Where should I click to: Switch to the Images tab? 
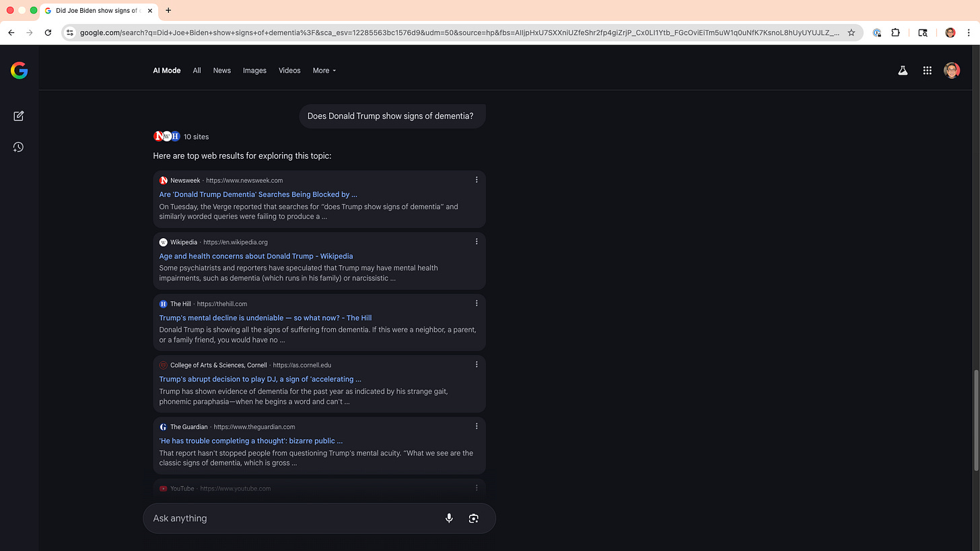[254, 70]
